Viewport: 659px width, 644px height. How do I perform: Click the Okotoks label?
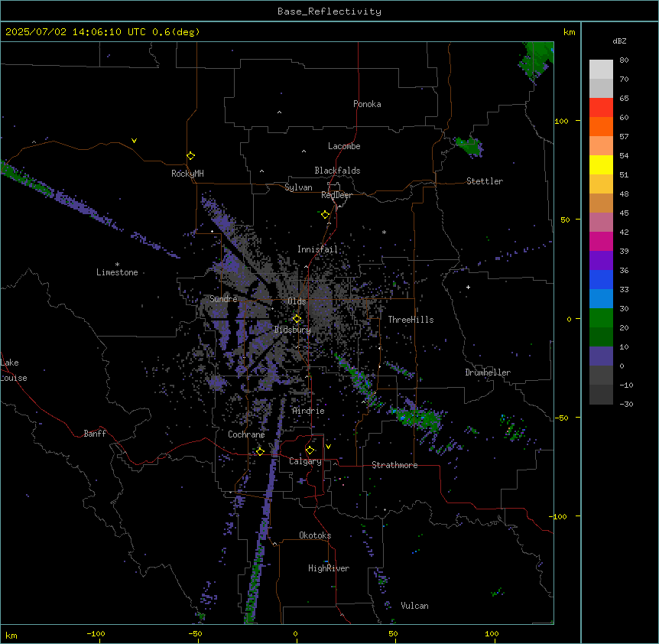(x=315, y=535)
